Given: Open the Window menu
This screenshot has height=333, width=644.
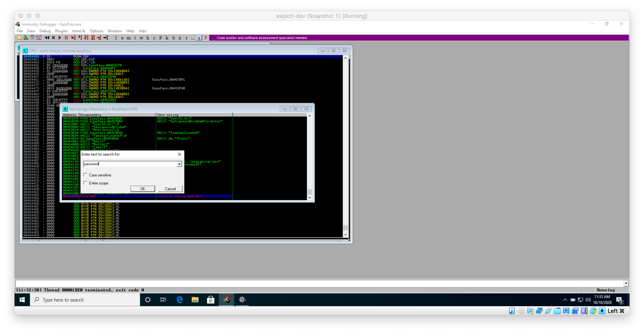Looking at the screenshot, I should coord(114,31).
